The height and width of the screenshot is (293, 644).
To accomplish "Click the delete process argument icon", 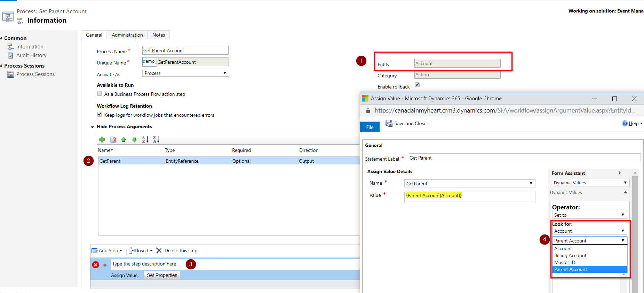I will [x=113, y=140].
